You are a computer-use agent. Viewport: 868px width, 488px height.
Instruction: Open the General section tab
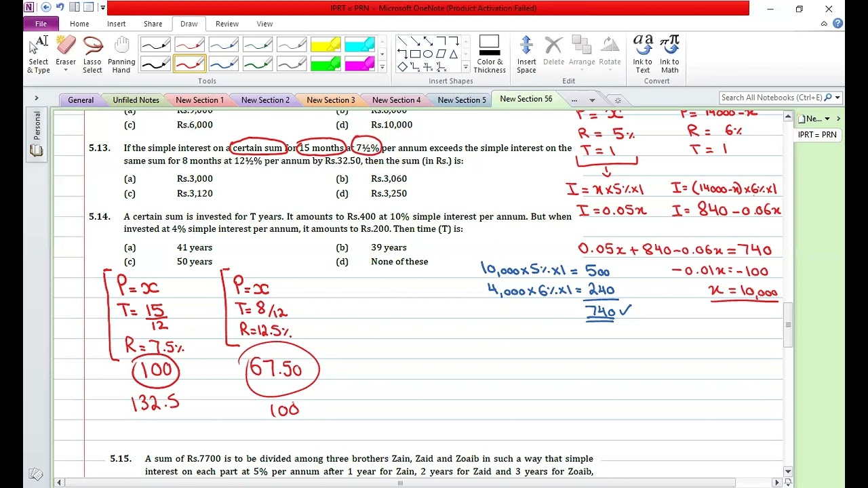pos(81,100)
